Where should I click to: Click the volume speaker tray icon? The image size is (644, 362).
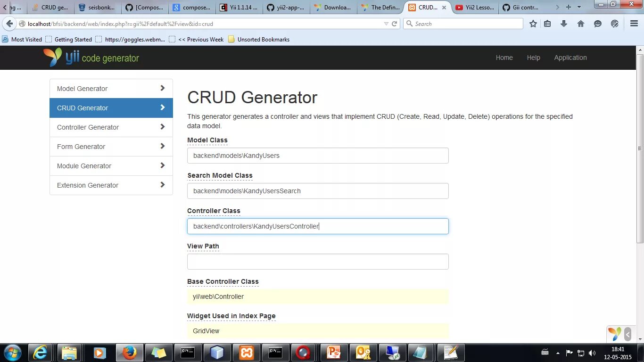[592, 353]
